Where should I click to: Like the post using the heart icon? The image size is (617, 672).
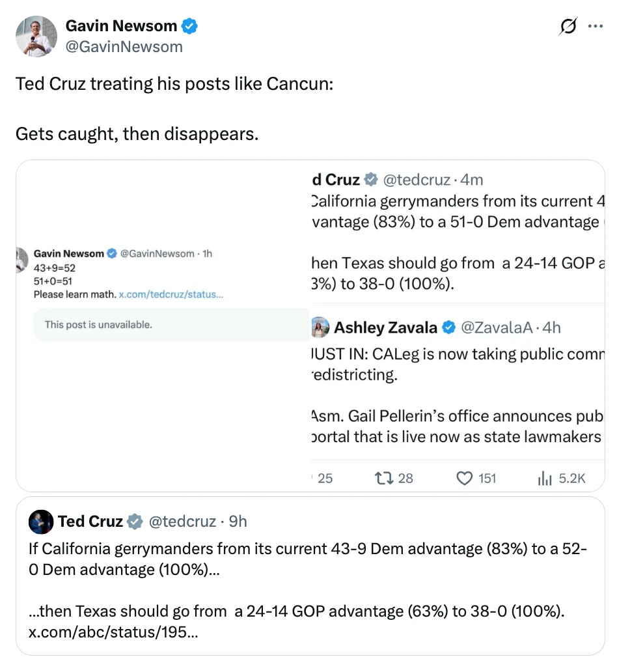tap(465, 478)
